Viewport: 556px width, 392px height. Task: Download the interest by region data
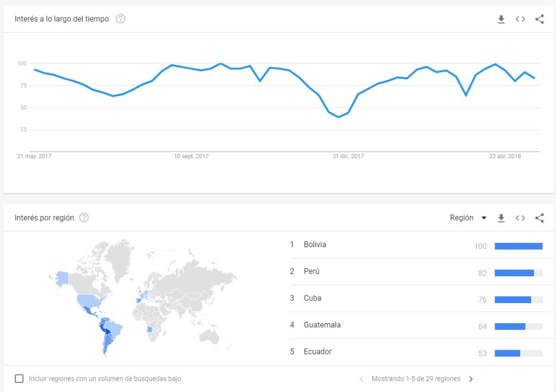pos(501,218)
